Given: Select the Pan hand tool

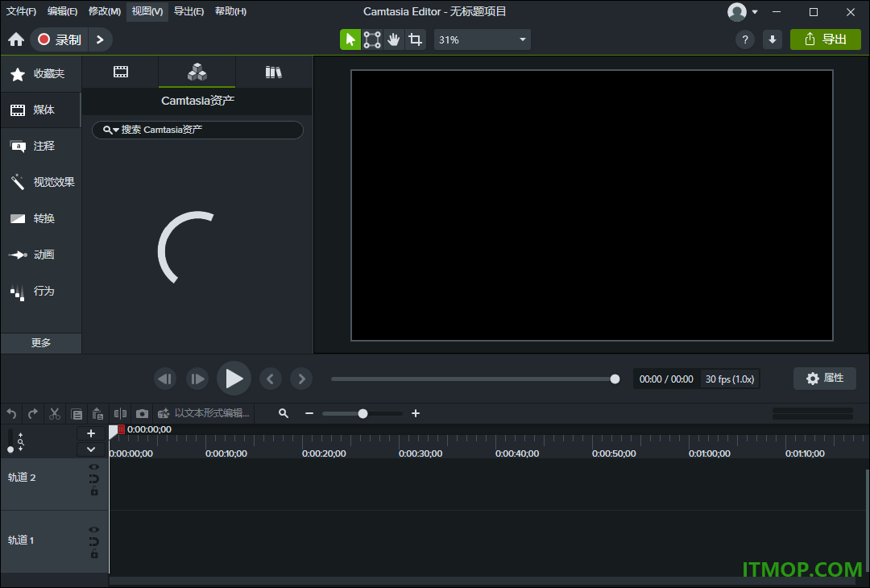Looking at the screenshot, I should [393, 39].
